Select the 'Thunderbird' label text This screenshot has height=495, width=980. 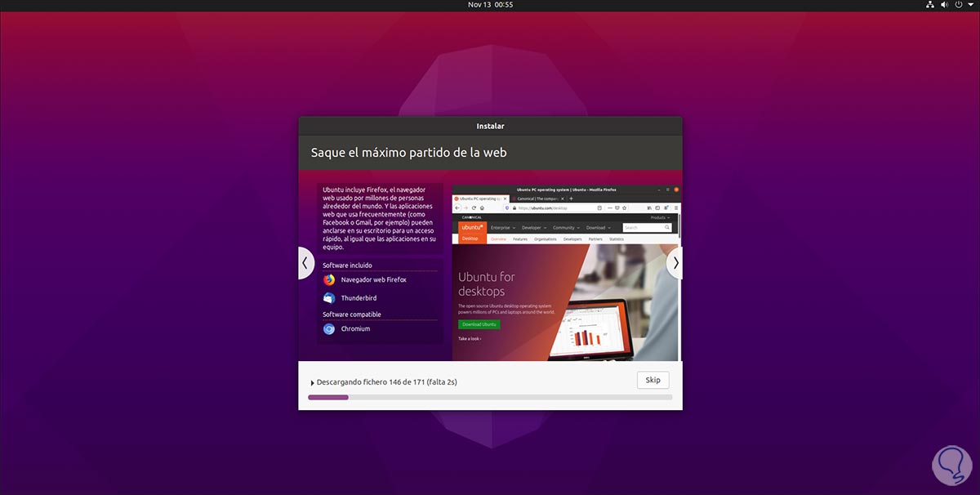point(359,298)
